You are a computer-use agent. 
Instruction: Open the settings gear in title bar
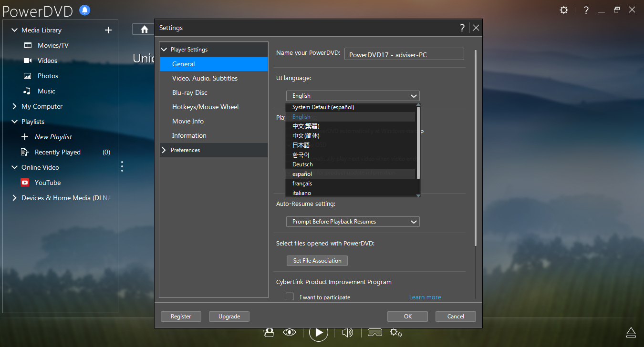pyautogui.click(x=564, y=10)
